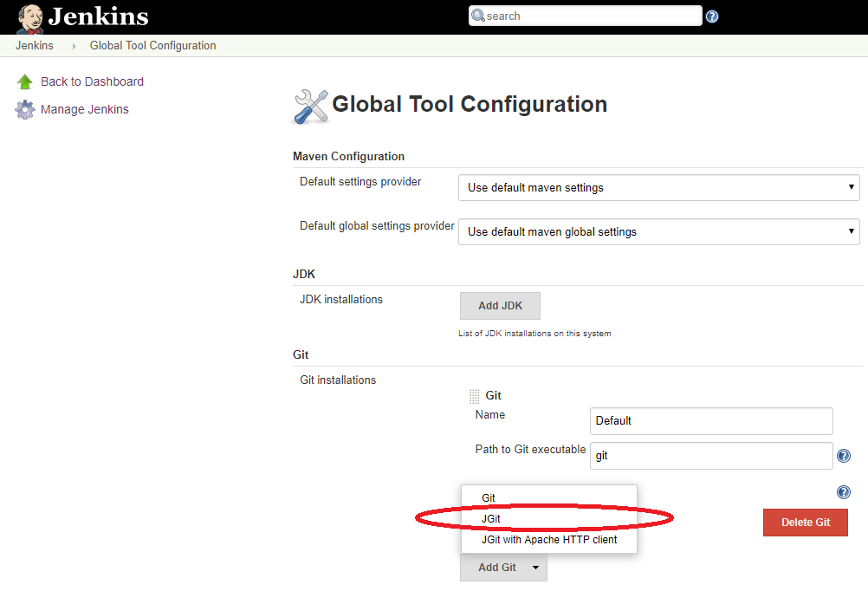Open Back to Dashboard link
868x591 pixels.
92,81
